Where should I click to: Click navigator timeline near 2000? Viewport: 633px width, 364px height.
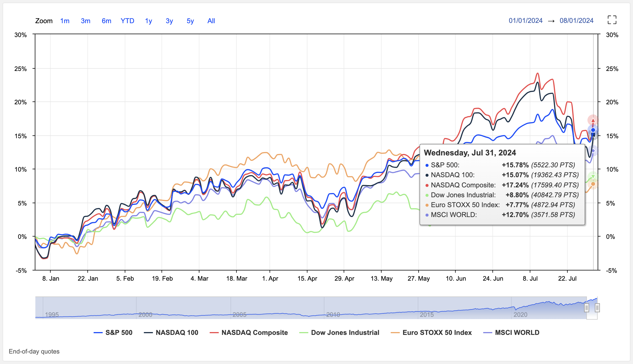[145, 315]
